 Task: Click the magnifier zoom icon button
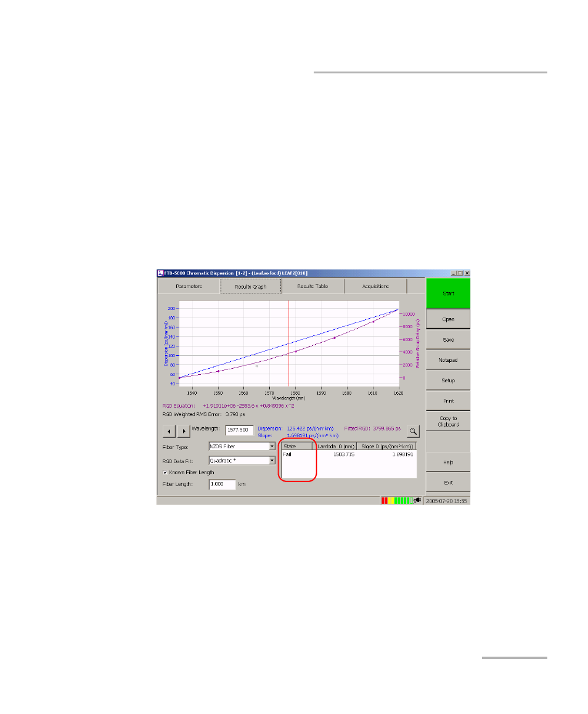413,431
